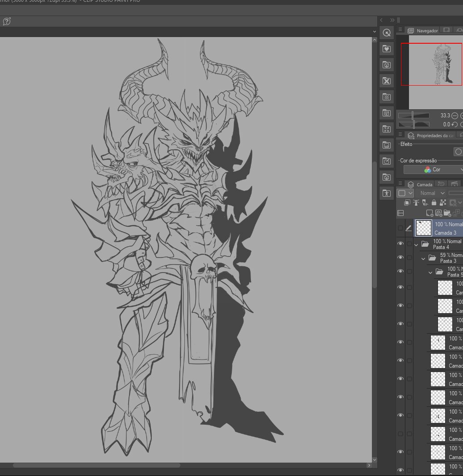Show the hidden Camada 3 layer
Viewport: 463px width, 476px height.
pyautogui.click(x=400, y=228)
